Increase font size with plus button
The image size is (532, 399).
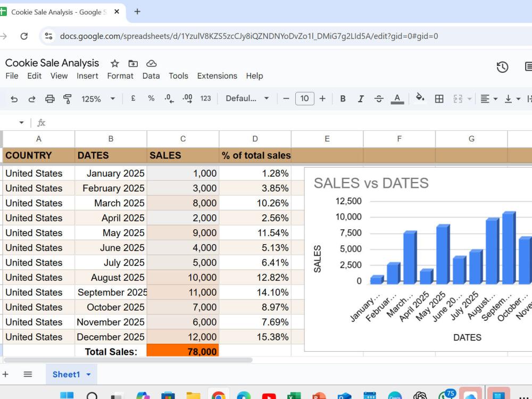click(x=322, y=99)
